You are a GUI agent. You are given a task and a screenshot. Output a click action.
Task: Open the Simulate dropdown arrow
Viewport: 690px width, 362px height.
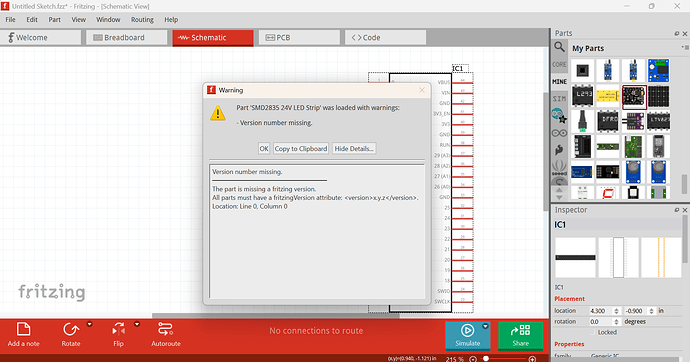click(x=485, y=326)
